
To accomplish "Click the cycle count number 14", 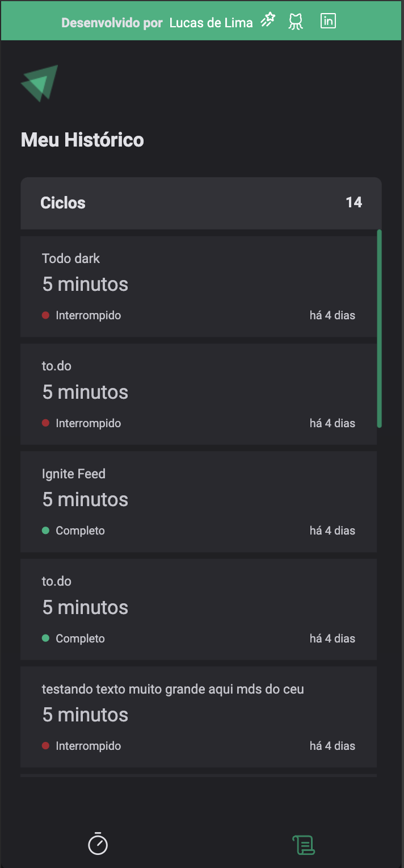I will click(354, 202).
